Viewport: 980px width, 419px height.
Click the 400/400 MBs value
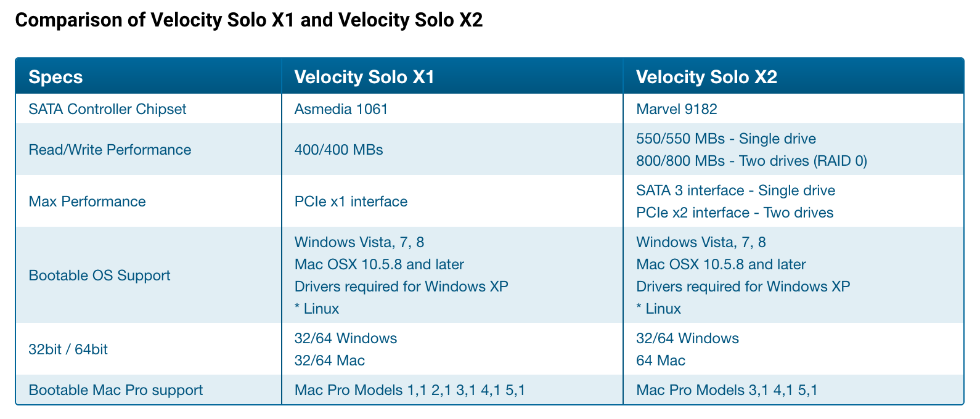click(x=338, y=150)
